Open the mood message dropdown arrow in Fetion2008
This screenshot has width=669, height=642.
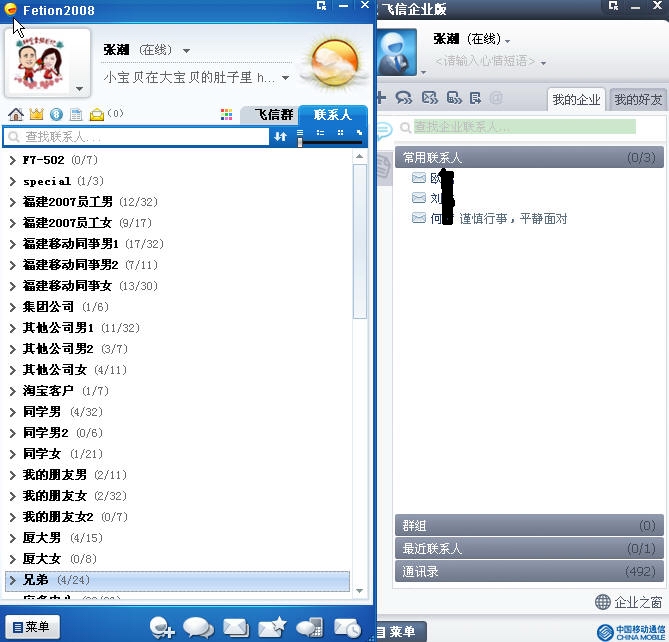(285, 78)
